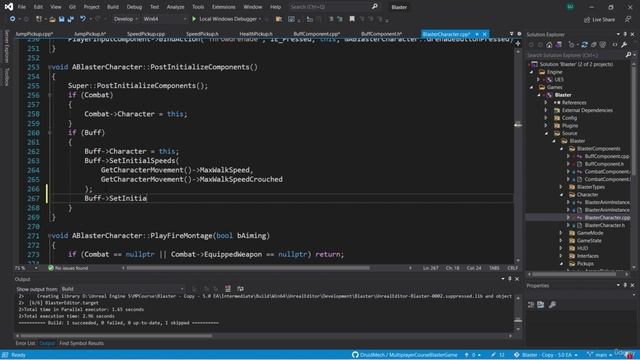Click the green Start debugging play icon
This screenshot has height=360, width=640.
coord(194,19)
